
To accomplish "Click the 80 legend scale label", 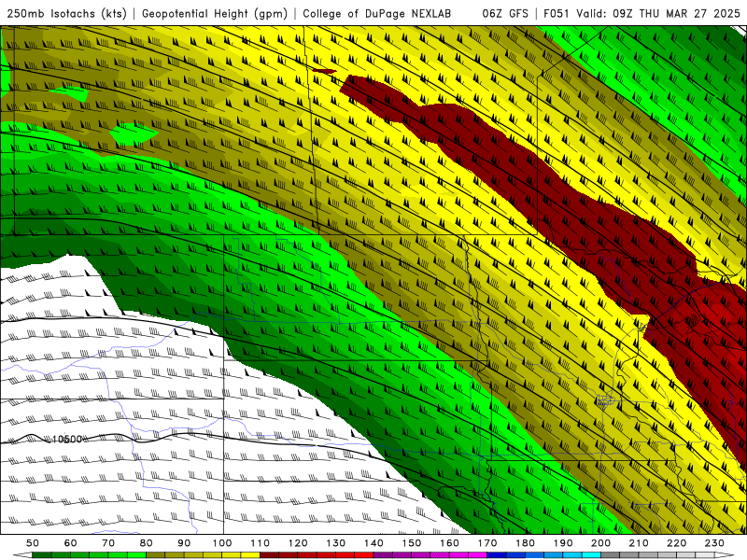I will click(147, 543).
